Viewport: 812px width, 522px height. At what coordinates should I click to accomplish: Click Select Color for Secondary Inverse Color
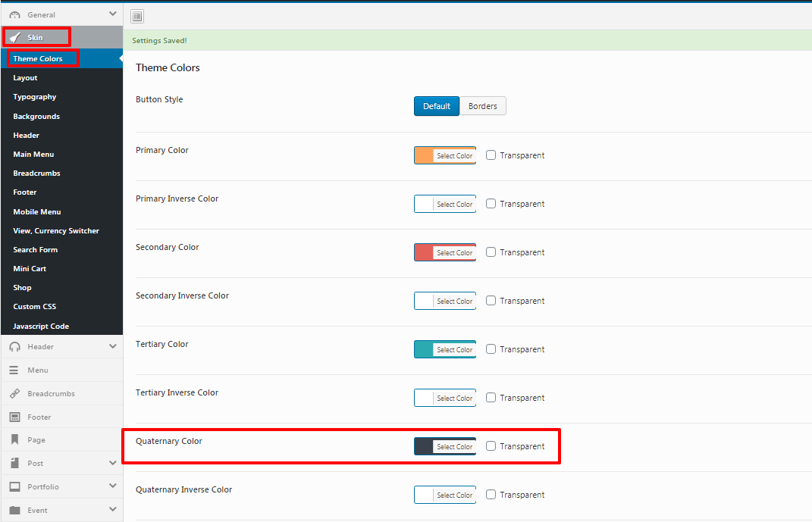click(x=454, y=301)
